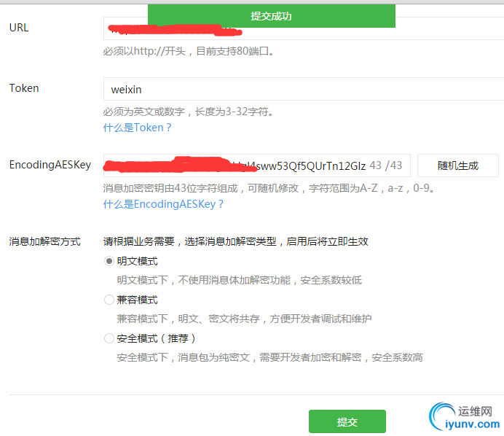Choose the 安全模式（推荐）radio option
Image resolution: width=504 pixels, height=436 pixels.
coord(109,338)
